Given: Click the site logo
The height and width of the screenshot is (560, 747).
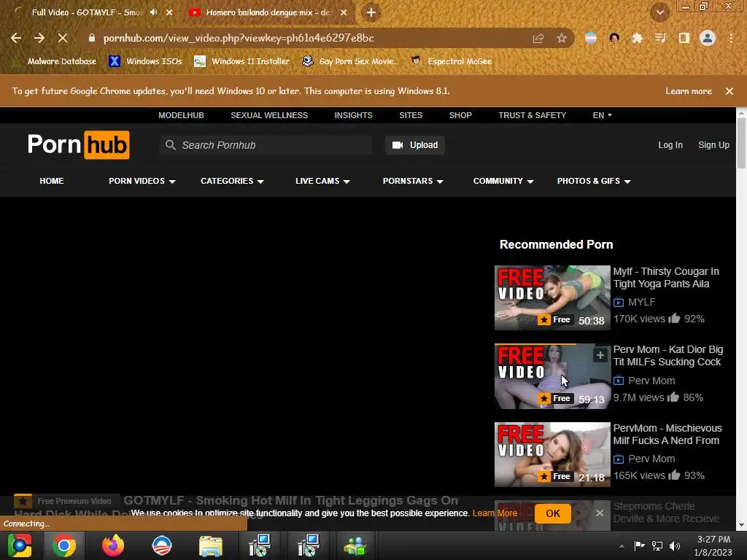Looking at the screenshot, I should click(79, 145).
